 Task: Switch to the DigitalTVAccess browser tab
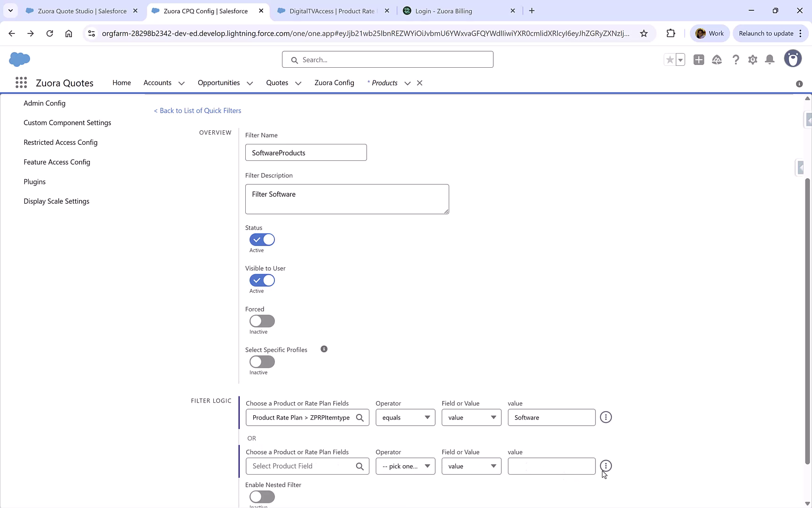(x=329, y=10)
